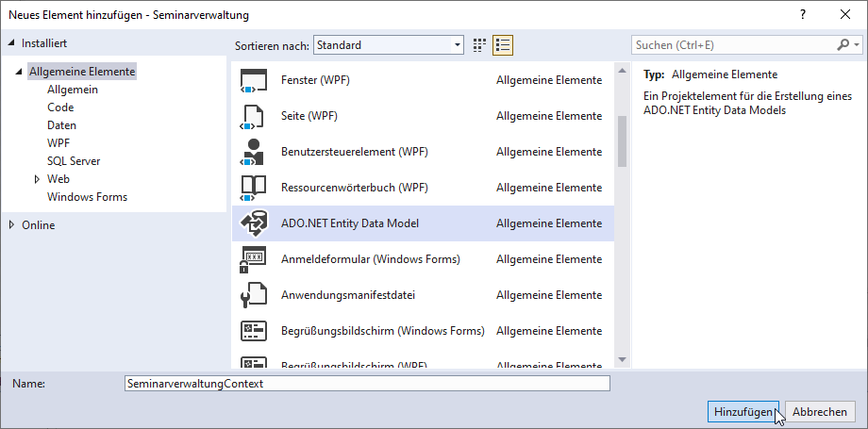
Task: Pick the Ressourcenwörterbuch (WPF) icon
Action: (254, 188)
